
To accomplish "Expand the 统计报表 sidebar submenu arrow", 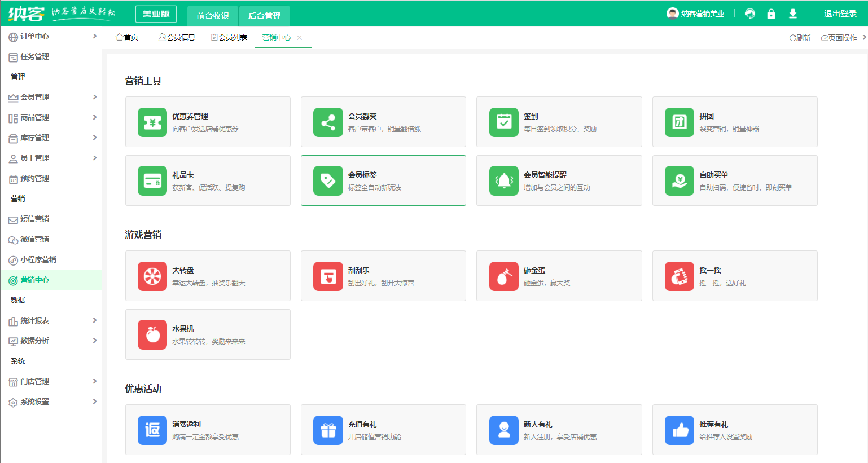I will click(94, 320).
